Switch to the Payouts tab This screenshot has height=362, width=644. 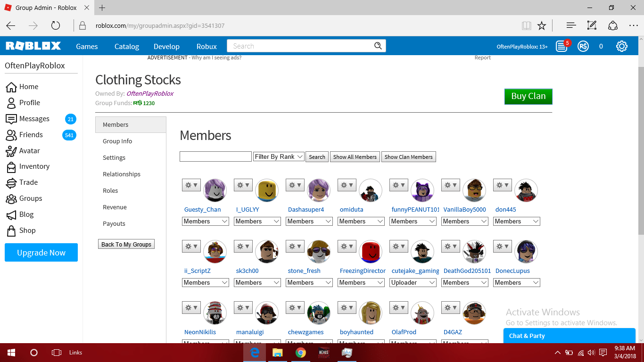click(131, 224)
